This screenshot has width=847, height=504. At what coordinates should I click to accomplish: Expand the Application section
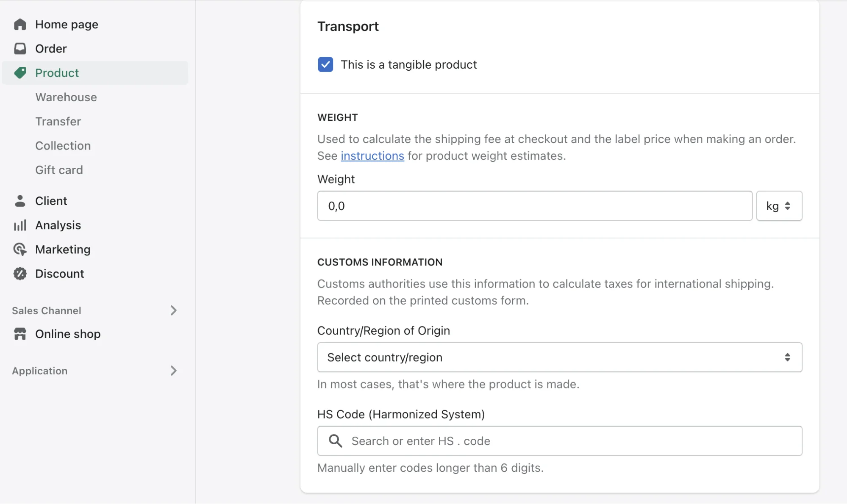coord(173,370)
